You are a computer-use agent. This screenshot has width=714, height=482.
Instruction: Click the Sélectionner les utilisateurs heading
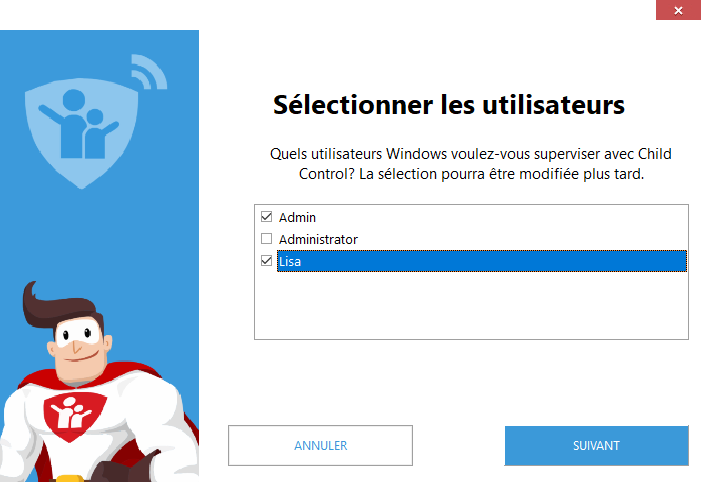pos(449,105)
